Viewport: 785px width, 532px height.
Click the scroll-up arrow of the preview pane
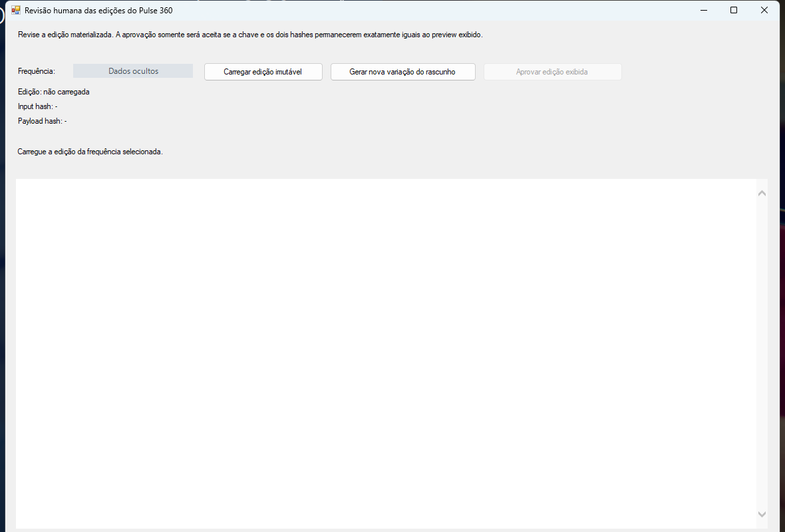point(762,193)
